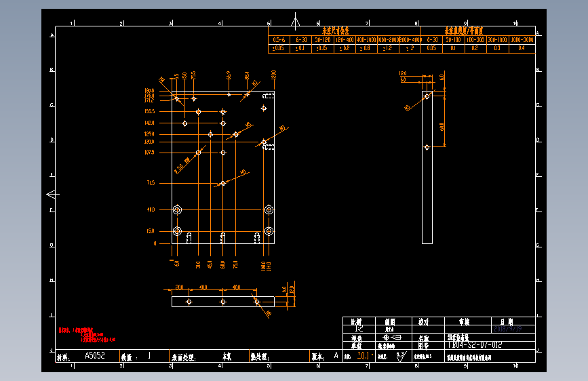Click the left arrow marker on frame border
Screen dimensions: 588x381
pos(53,195)
